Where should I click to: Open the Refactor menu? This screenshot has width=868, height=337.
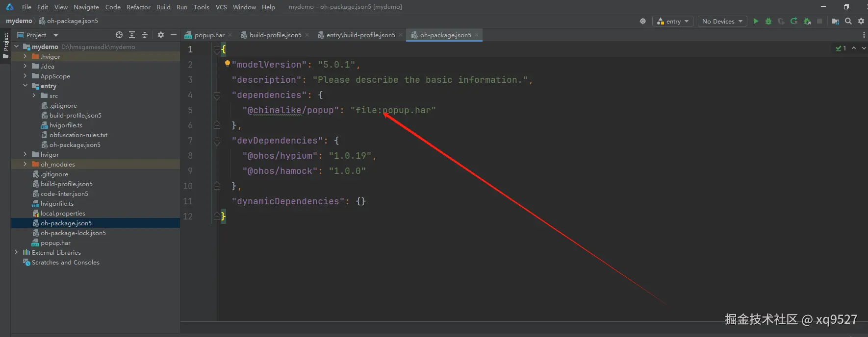tap(138, 7)
